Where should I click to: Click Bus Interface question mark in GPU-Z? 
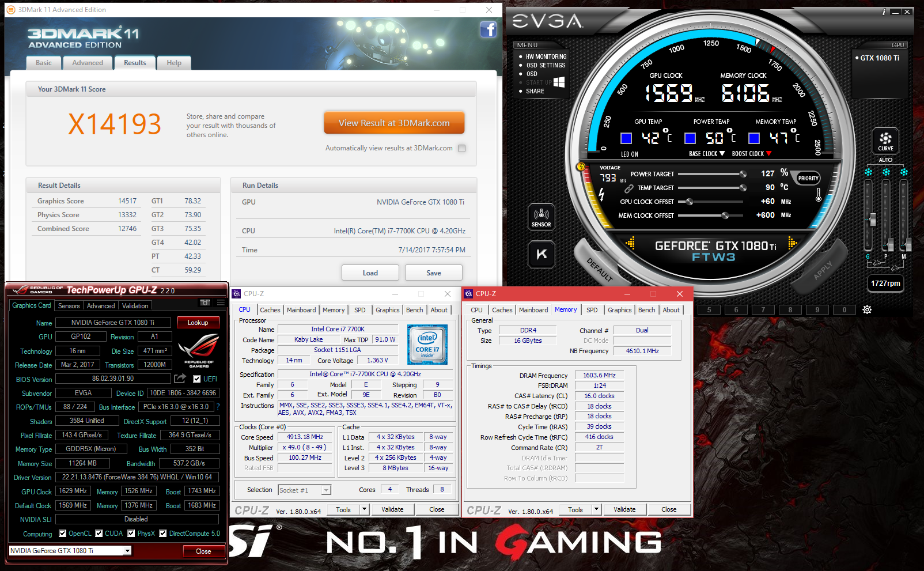click(x=218, y=407)
